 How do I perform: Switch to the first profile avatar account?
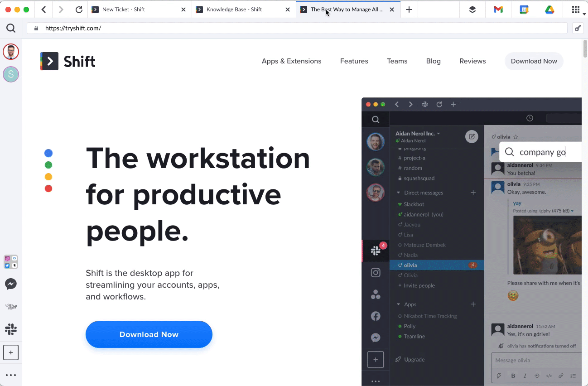point(11,52)
